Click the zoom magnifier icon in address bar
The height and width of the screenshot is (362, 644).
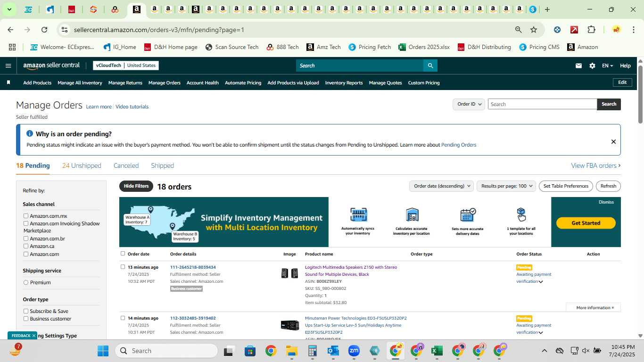(x=519, y=30)
